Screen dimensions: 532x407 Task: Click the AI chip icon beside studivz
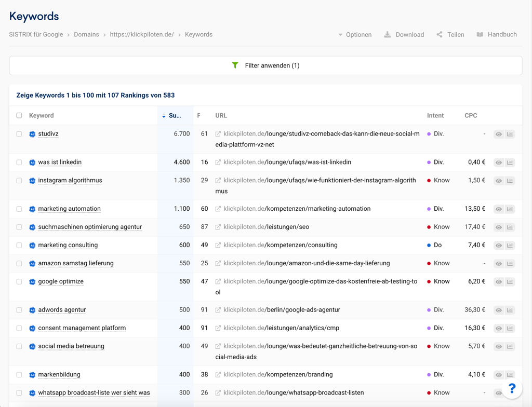[32, 134]
